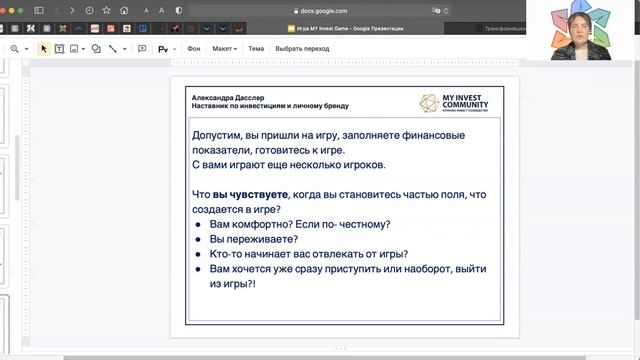Expand the insert image dropdown arrow
The height and width of the screenshot is (360, 640).
pyautogui.click(x=83, y=49)
